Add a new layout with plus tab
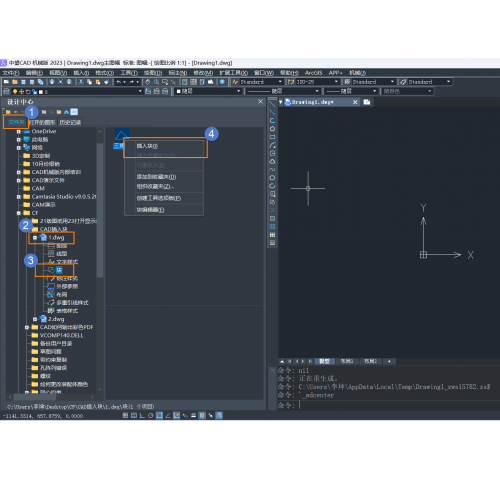 tap(389, 361)
